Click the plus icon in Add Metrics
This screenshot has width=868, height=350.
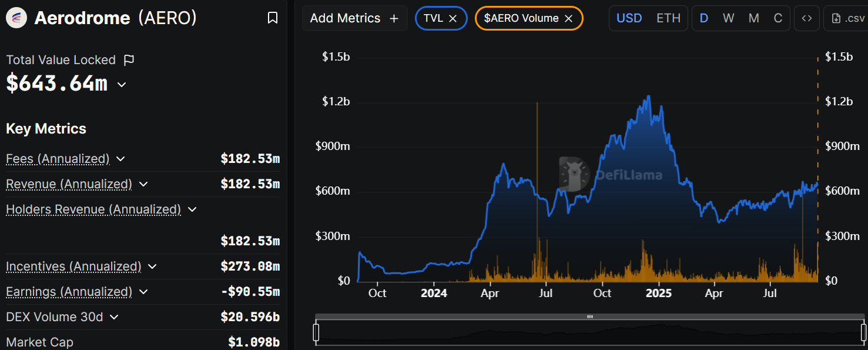pos(394,18)
